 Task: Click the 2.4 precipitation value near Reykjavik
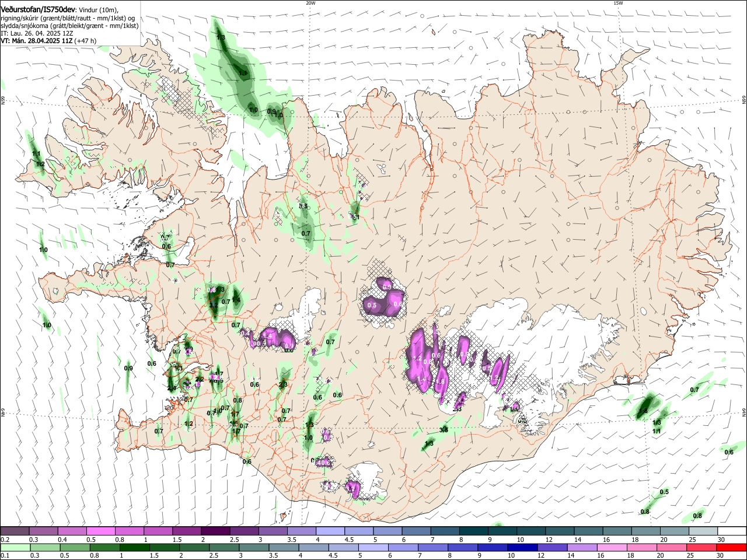pyautogui.click(x=172, y=388)
